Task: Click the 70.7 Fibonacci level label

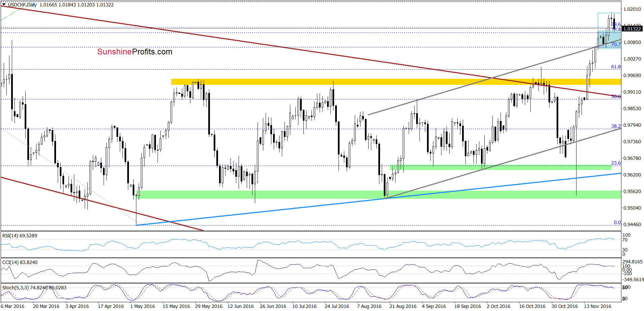Action: (x=616, y=44)
